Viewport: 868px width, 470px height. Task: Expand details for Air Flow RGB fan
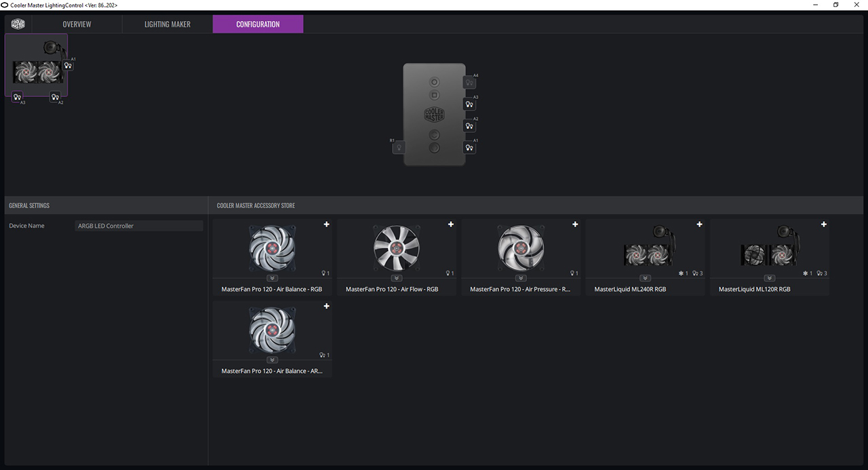point(397,278)
